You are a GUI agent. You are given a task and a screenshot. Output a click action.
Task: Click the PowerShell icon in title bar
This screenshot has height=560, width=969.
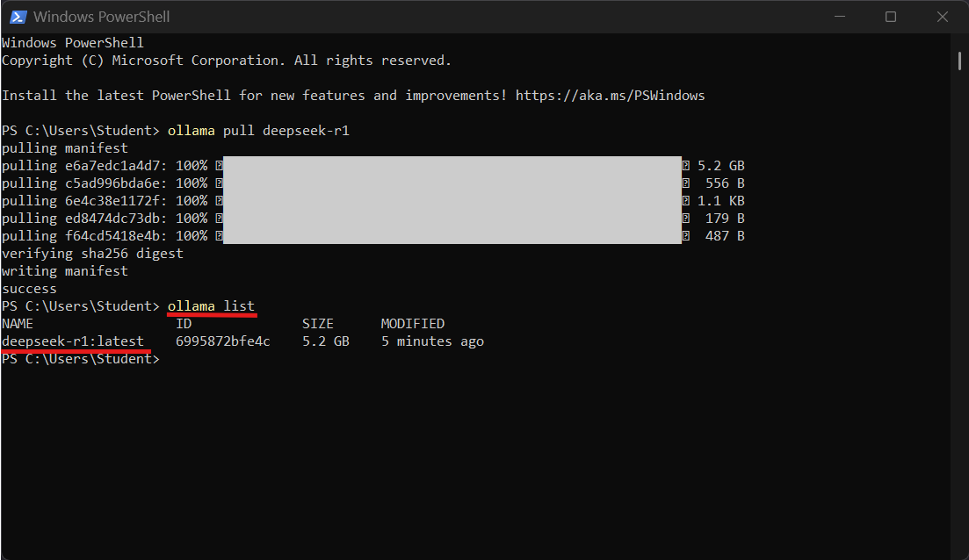(18, 17)
